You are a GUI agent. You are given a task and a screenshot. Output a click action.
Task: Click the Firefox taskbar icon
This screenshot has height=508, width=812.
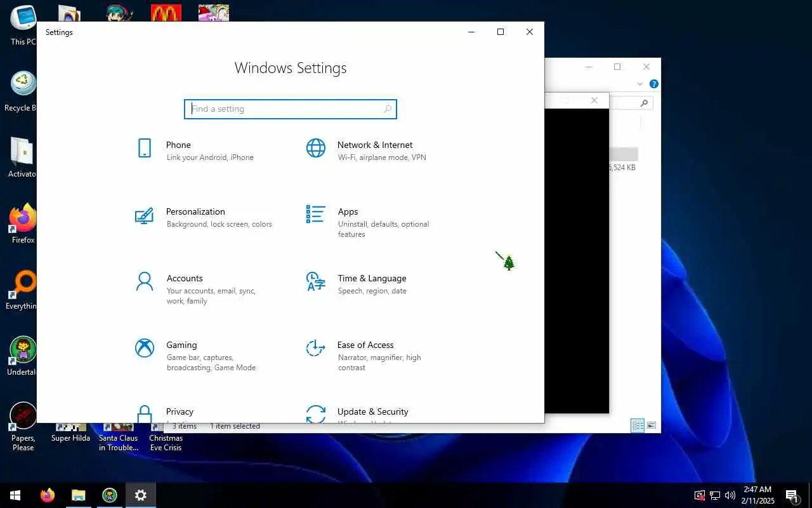47,495
